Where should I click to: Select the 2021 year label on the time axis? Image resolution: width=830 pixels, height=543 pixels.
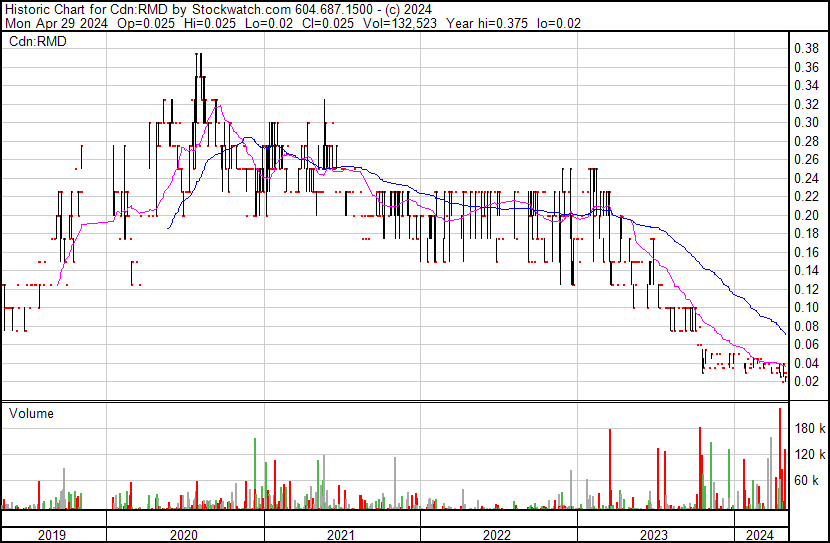(x=341, y=535)
